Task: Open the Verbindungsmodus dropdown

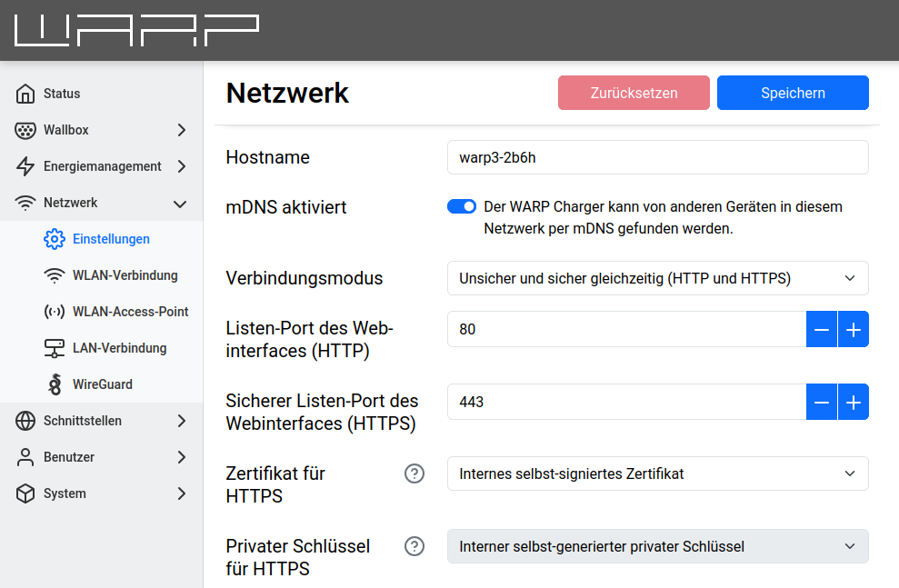Action: click(657, 278)
